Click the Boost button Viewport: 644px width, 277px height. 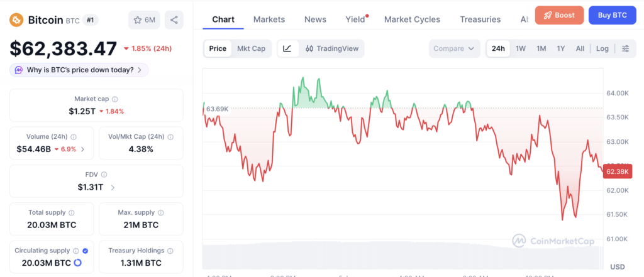point(559,16)
